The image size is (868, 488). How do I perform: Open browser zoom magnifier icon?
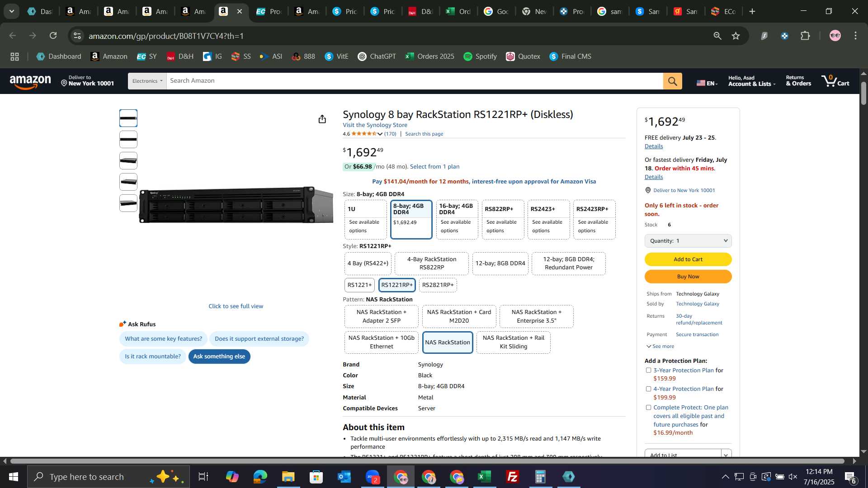717,36
